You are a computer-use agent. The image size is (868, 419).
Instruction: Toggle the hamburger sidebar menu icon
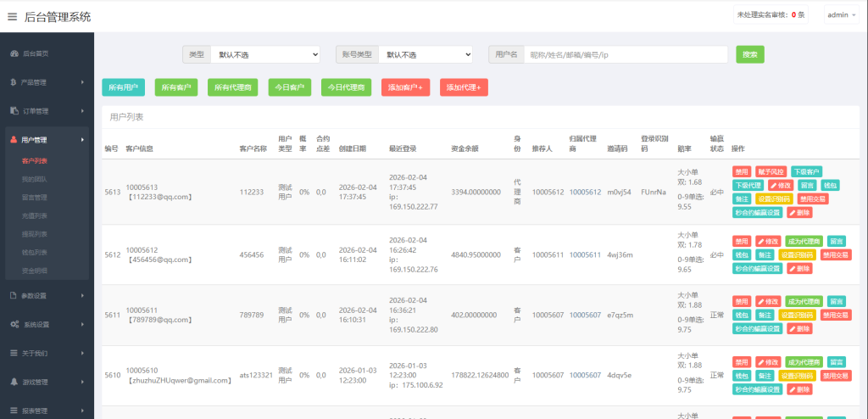point(12,16)
